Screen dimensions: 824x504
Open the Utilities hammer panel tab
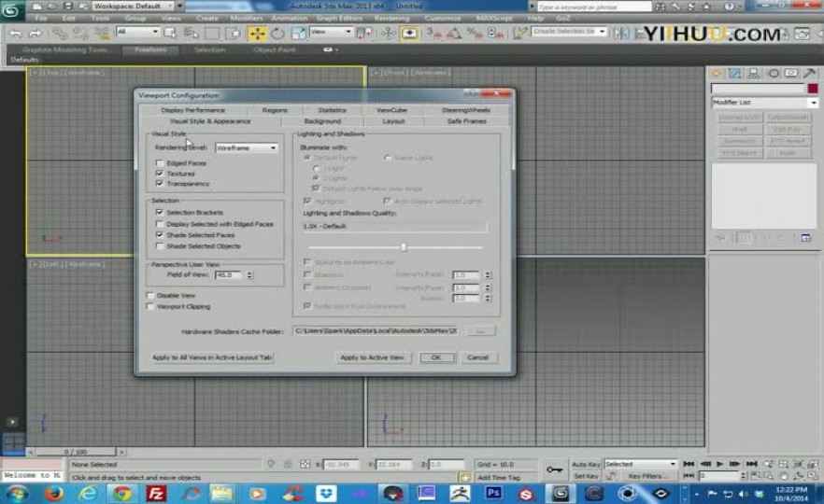(x=809, y=74)
